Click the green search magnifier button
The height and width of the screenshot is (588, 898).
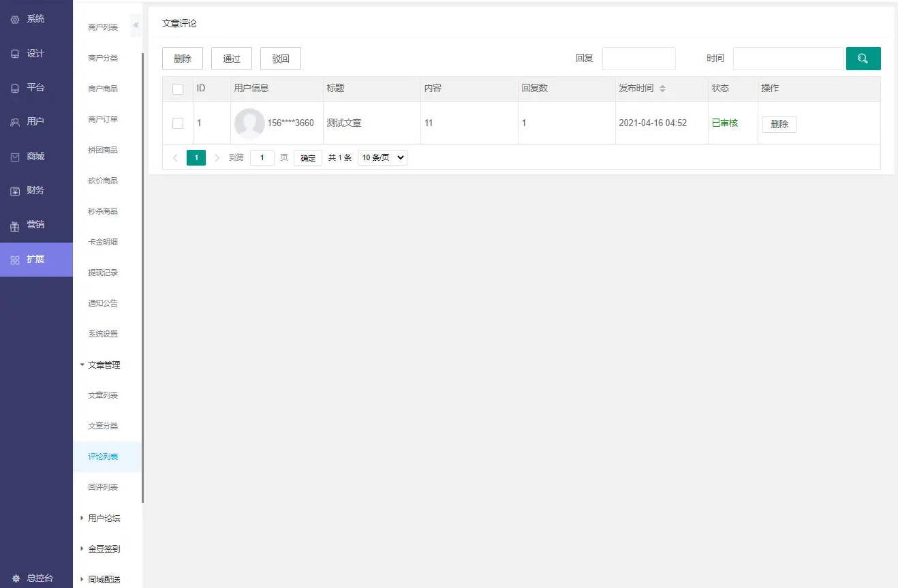pyautogui.click(x=863, y=59)
